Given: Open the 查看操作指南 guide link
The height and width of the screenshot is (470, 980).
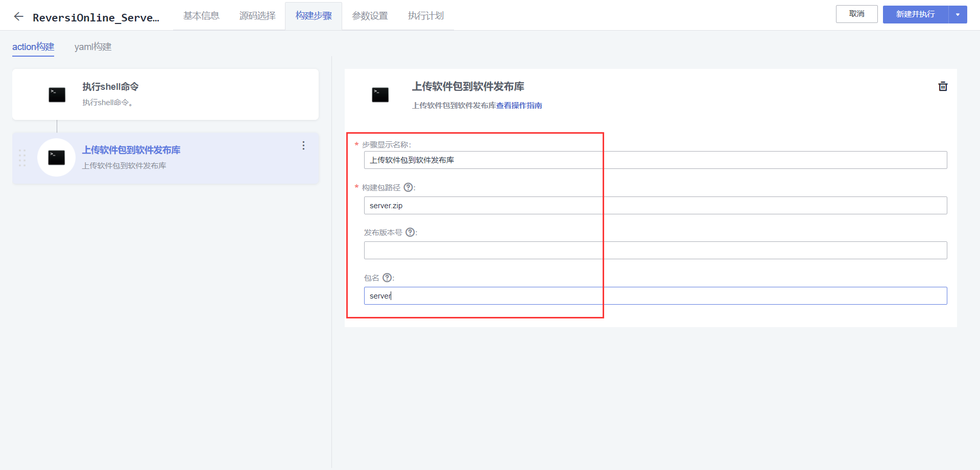Looking at the screenshot, I should [x=519, y=105].
